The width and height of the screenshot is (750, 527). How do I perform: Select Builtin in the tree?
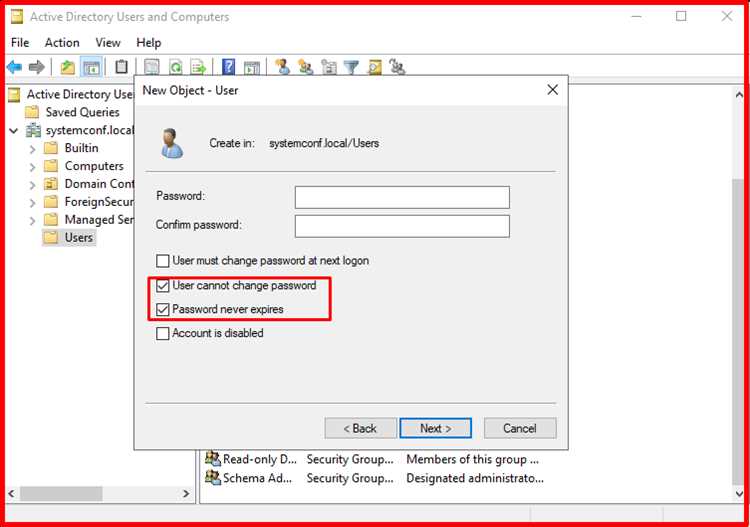[x=82, y=148]
